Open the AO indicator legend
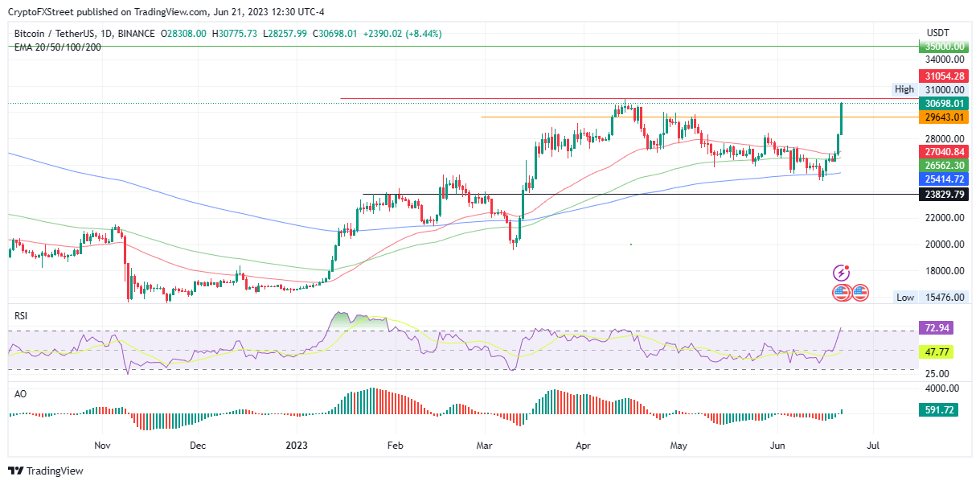 point(20,394)
